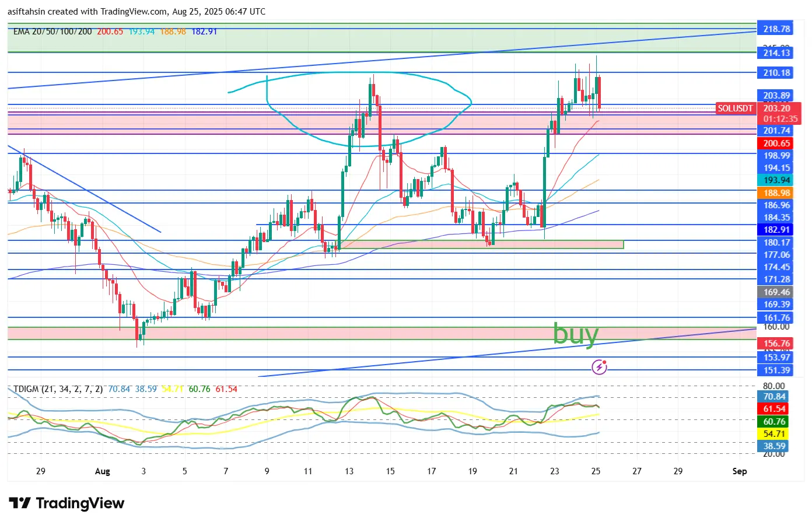Click the 218.78 price axis label

click(776, 29)
